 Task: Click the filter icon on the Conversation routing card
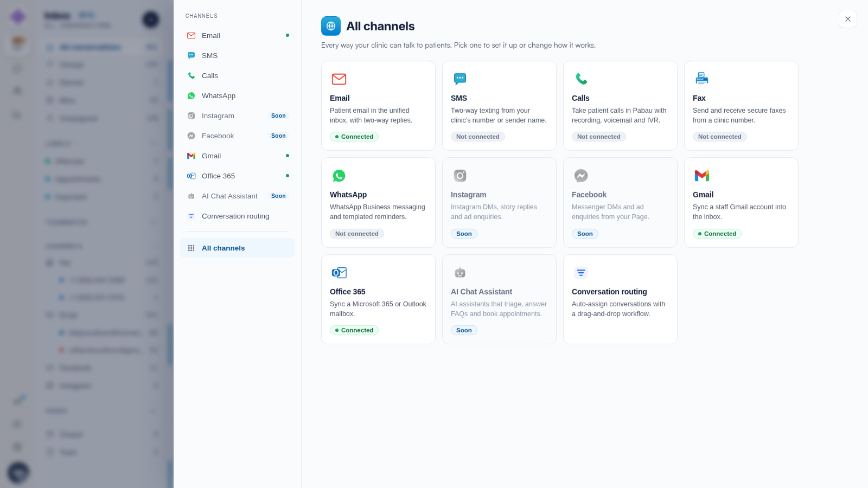point(581,273)
